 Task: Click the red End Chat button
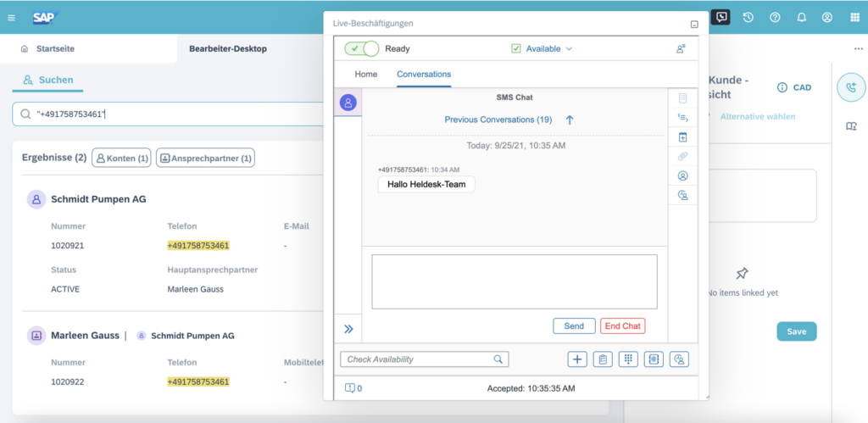pos(622,326)
